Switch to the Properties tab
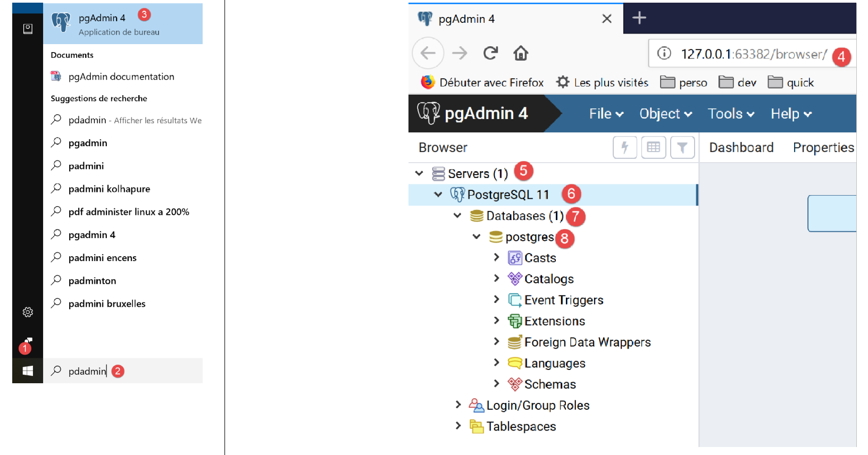Screen dimensions: 868x455 pos(823,147)
